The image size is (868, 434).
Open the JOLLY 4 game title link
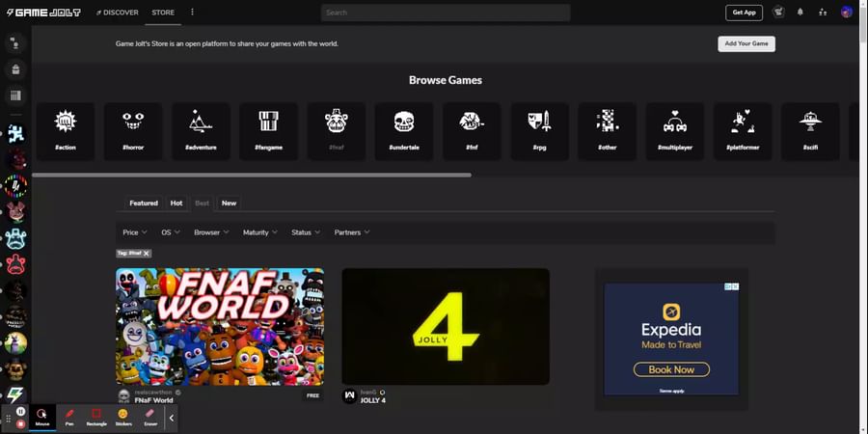373,400
